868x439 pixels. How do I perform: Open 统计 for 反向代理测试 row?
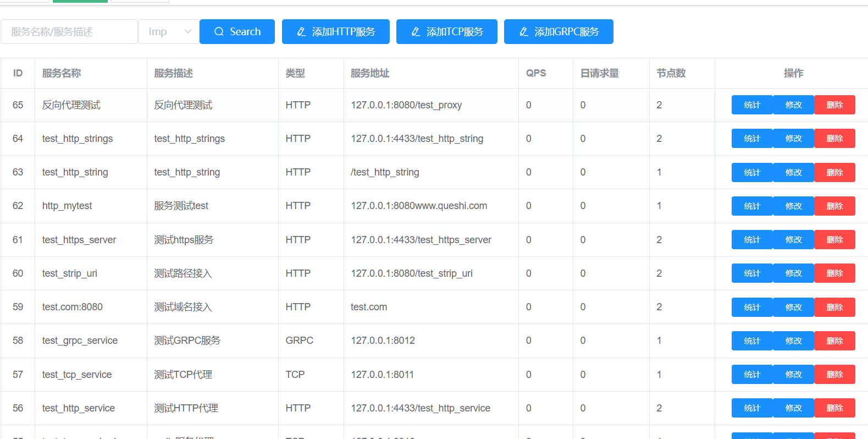[x=752, y=105]
